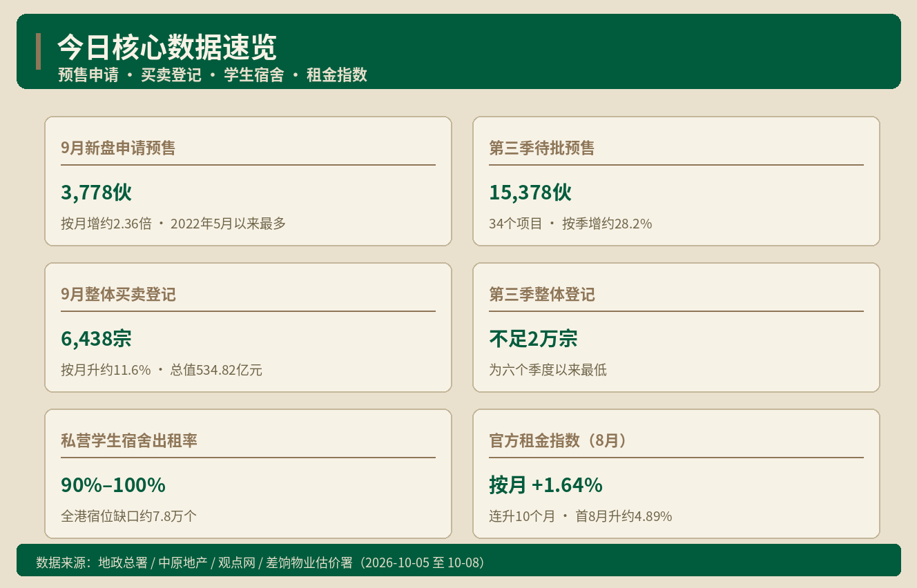
Task: Click note 连升10个月 · 首8月升约4.89%
Action: click(x=581, y=516)
